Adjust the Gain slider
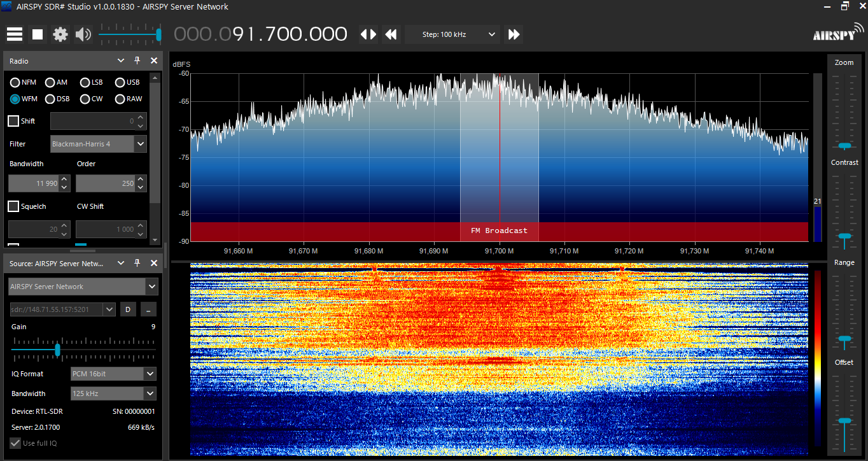 tap(83, 350)
